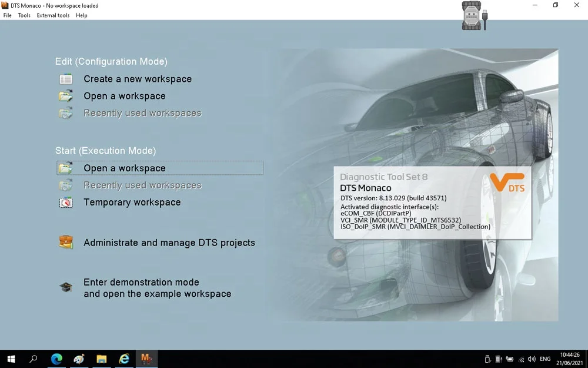The width and height of the screenshot is (588, 368).
Task: Open File Explorer from the taskbar
Action: coord(101,359)
